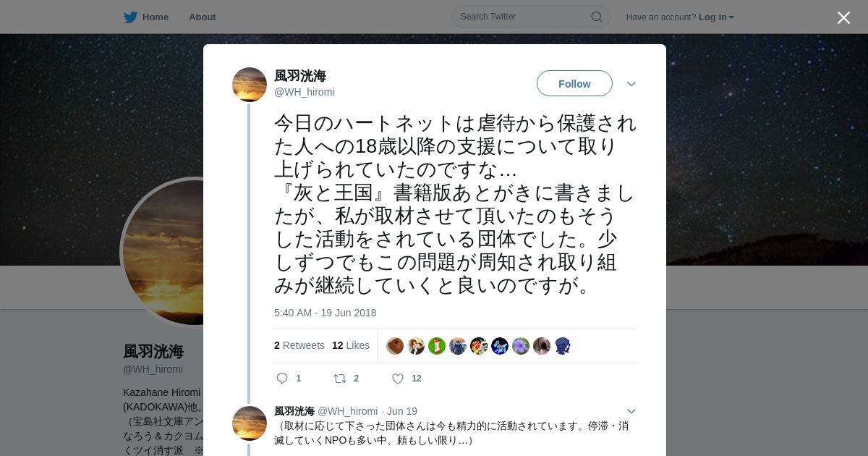Screen dimensions: 868x456
Task: Open the Log in dropdown
Action: tap(716, 17)
